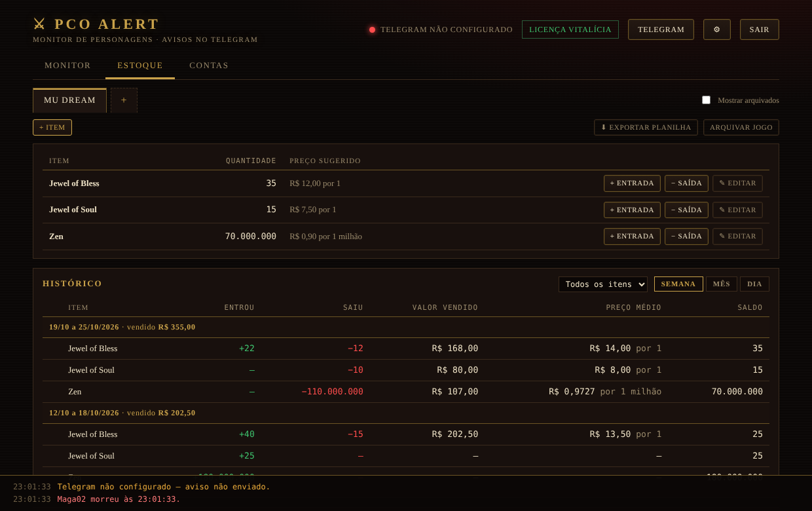The image size is (812, 511).
Task: Click the Histórico section heading
Action: (72, 284)
